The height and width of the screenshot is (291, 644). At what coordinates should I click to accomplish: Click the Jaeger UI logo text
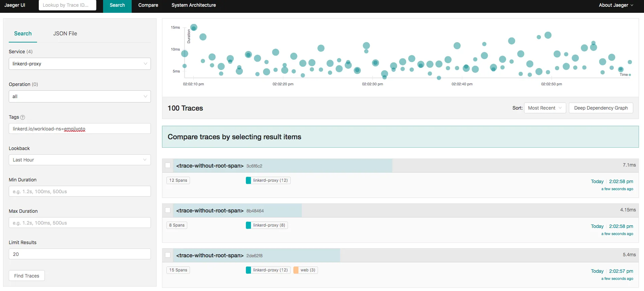point(15,5)
